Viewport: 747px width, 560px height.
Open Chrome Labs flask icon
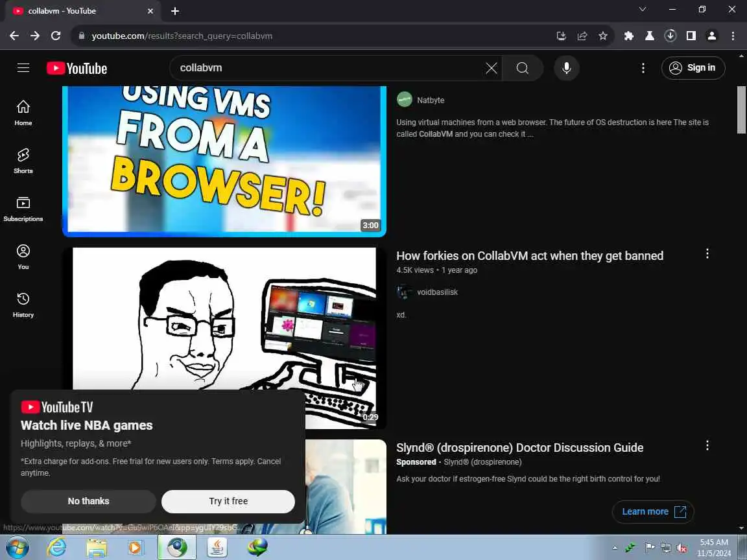coord(649,36)
